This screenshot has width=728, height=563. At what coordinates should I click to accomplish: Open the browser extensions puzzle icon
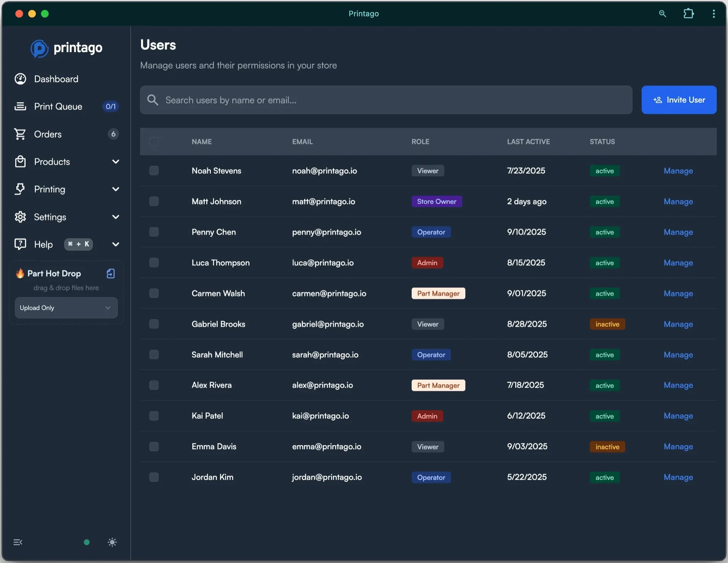[688, 14]
